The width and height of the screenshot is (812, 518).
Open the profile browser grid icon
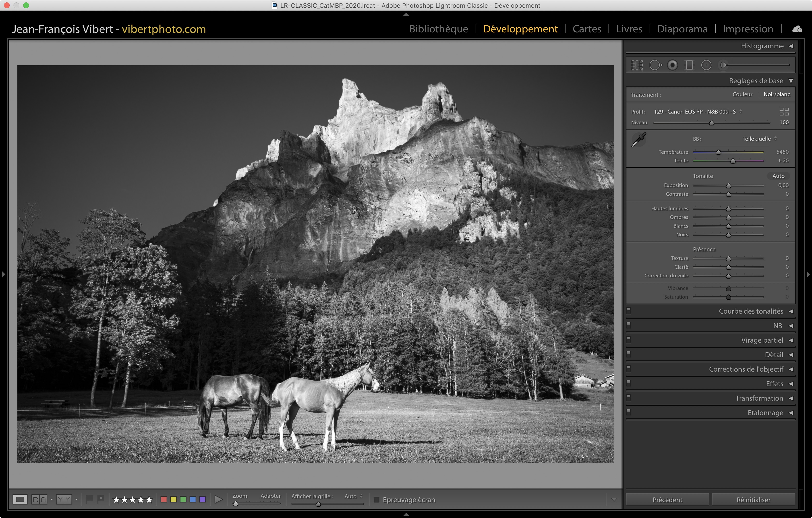click(784, 112)
